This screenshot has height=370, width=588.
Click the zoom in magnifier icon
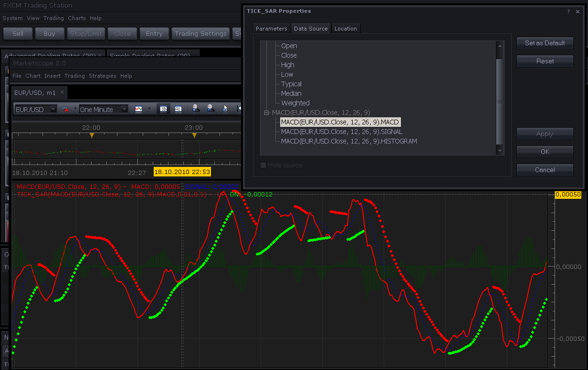(196, 109)
